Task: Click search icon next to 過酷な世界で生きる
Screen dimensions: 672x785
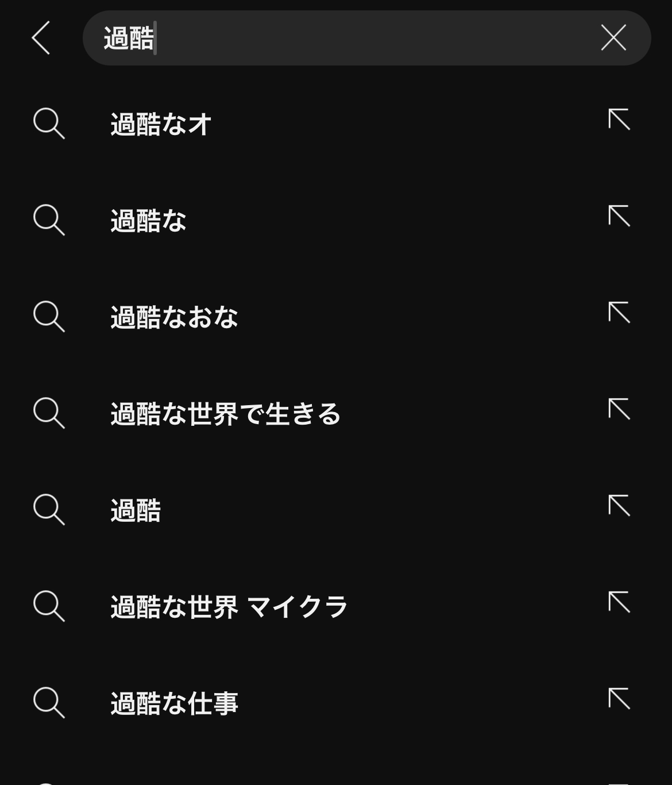Action: [x=49, y=413]
